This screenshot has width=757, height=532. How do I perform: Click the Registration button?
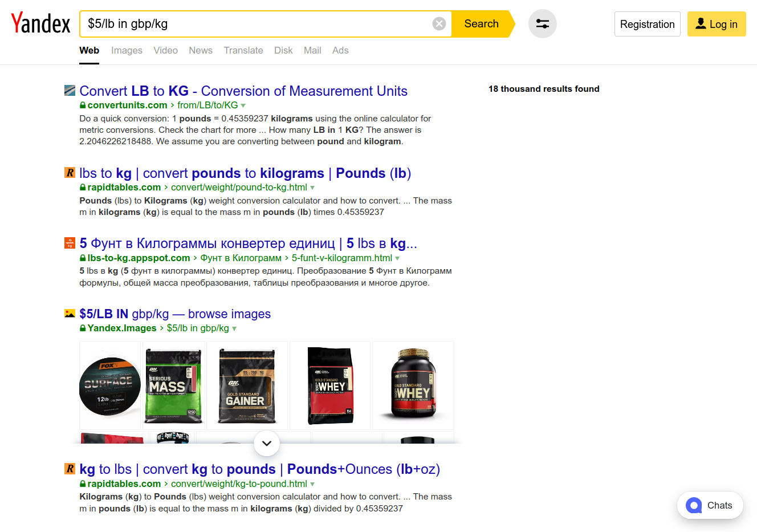click(648, 24)
